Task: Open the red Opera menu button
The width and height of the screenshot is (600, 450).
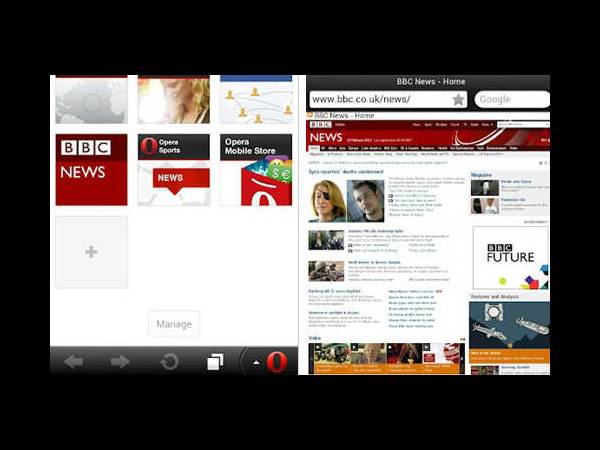Action: coord(275,361)
